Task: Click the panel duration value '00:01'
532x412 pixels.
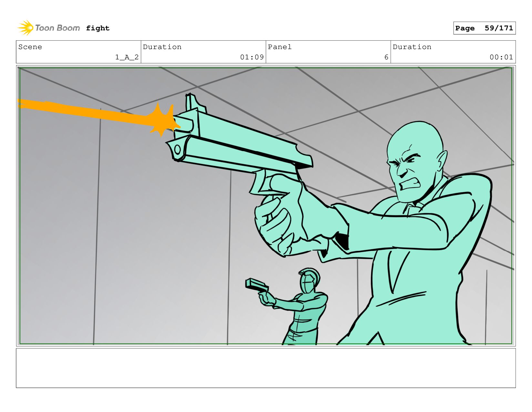Action: [501, 57]
